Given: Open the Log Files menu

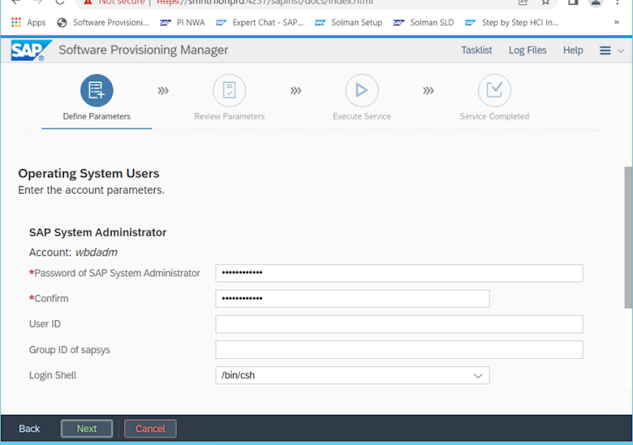Looking at the screenshot, I should [x=527, y=50].
